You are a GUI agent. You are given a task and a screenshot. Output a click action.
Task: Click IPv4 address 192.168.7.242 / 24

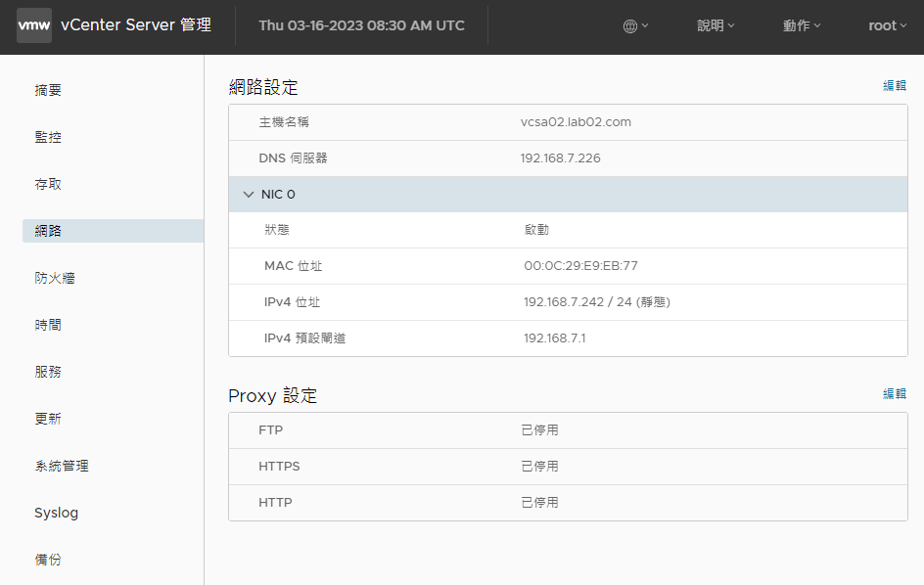click(x=597, y=302)
